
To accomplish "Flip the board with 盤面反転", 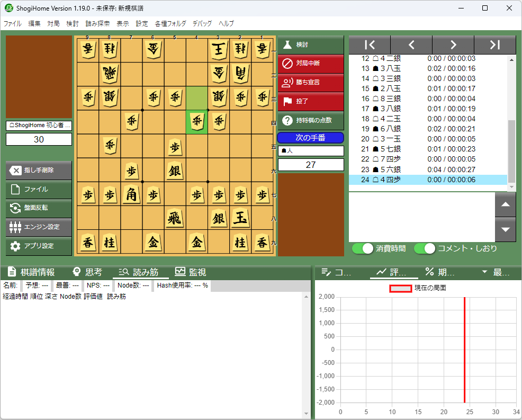I will [39, 208].
